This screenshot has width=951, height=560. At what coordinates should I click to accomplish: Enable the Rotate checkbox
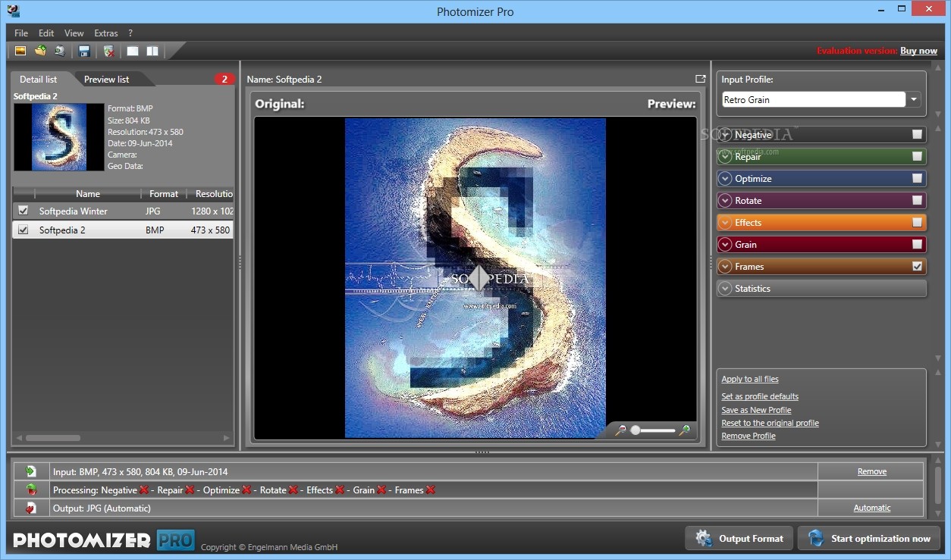(x=918, y=201)
